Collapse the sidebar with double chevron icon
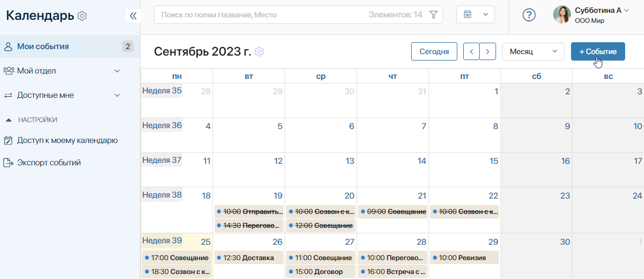 (133, 16)
